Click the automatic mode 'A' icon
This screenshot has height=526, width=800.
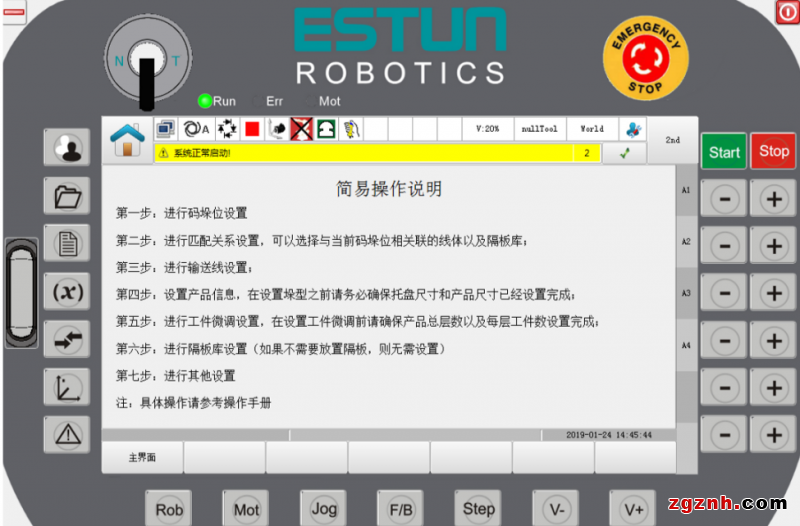pyautogui.click(x=196, y=129)
